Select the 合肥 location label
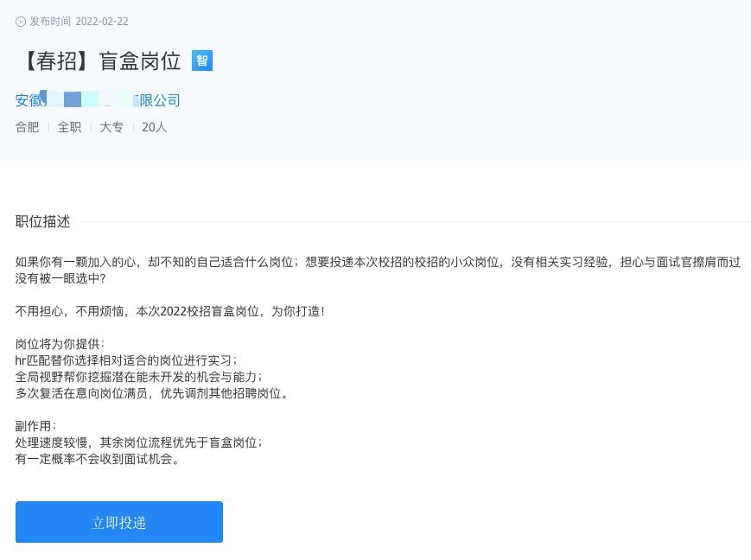The width and height of the screenshot is (751, 560). (27, 127)
